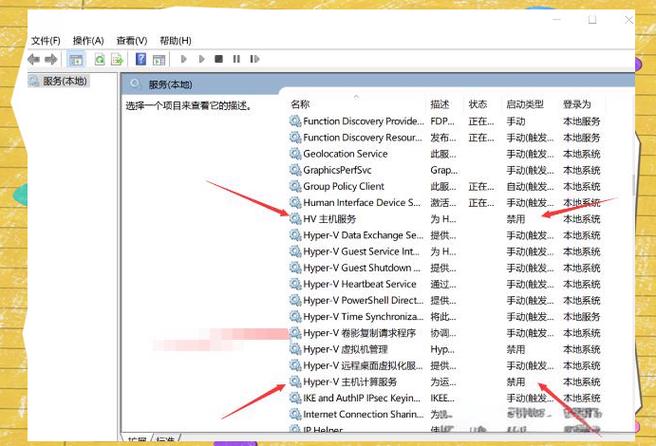Click FDP description of Function Discovery Provider
This screenshot has width=656, height=446.
tap(442, 121)
